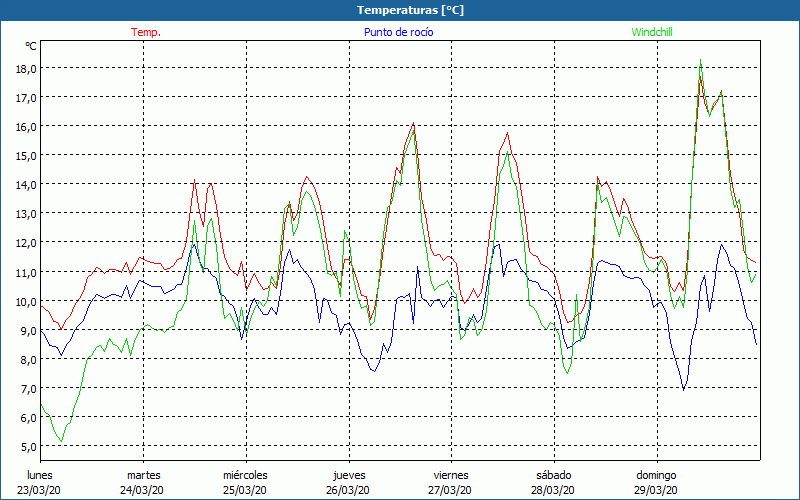Click the 9,0 y-axis value

click(29, 331)
